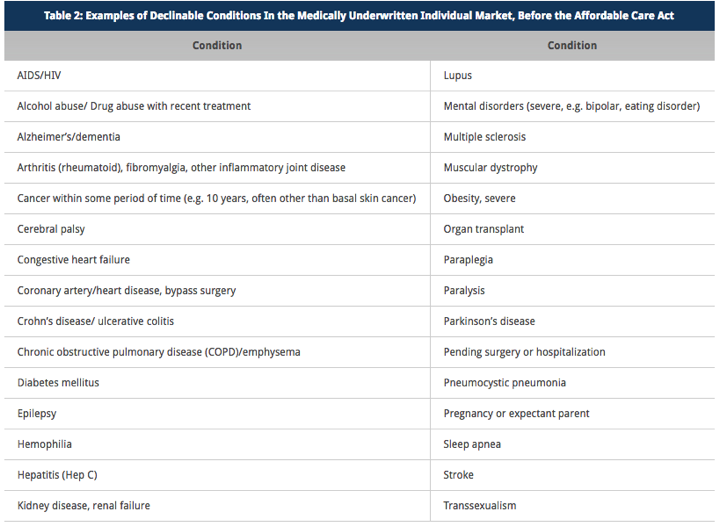Viewport: 720px width, 527px height.
Task: Select Alcohol abuse/ Drug abuse row text
Action: click(x=134, y=106)
